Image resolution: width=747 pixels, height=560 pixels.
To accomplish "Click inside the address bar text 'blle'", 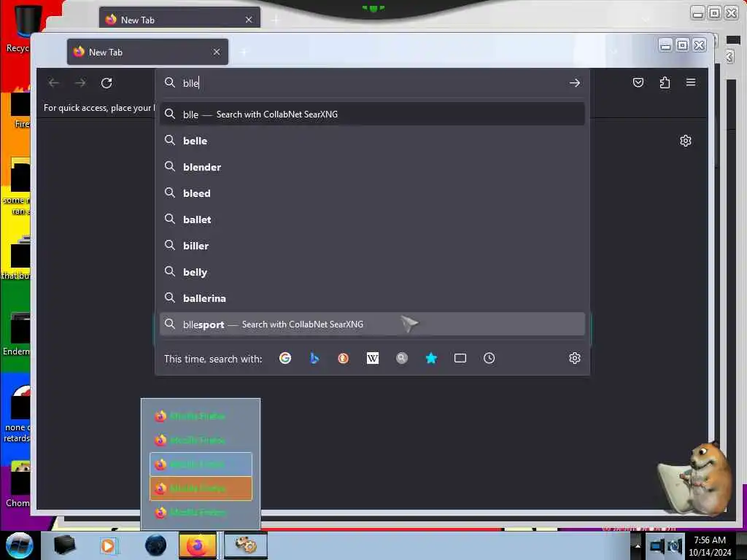I will click(191, 83).
